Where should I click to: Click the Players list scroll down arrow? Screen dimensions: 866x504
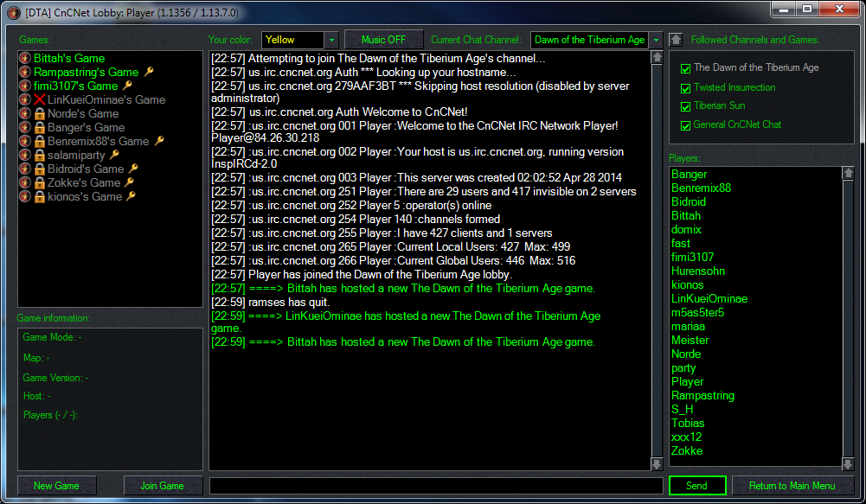click(x=849, y=463)
